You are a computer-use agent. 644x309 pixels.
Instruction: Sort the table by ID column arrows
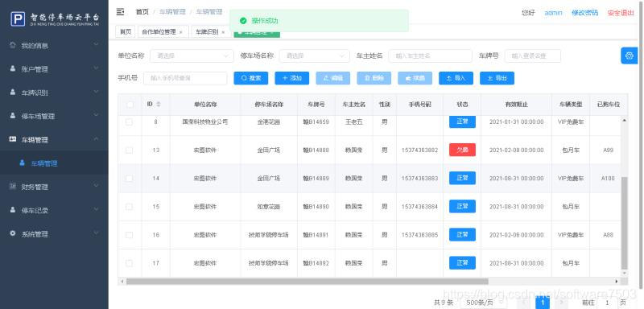click(159, 105)
